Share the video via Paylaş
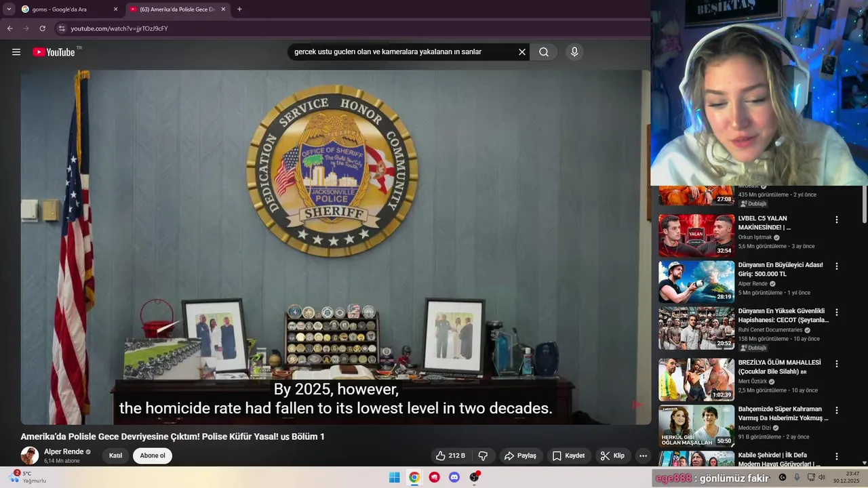868x488 pixels. (x=520, y=456)
